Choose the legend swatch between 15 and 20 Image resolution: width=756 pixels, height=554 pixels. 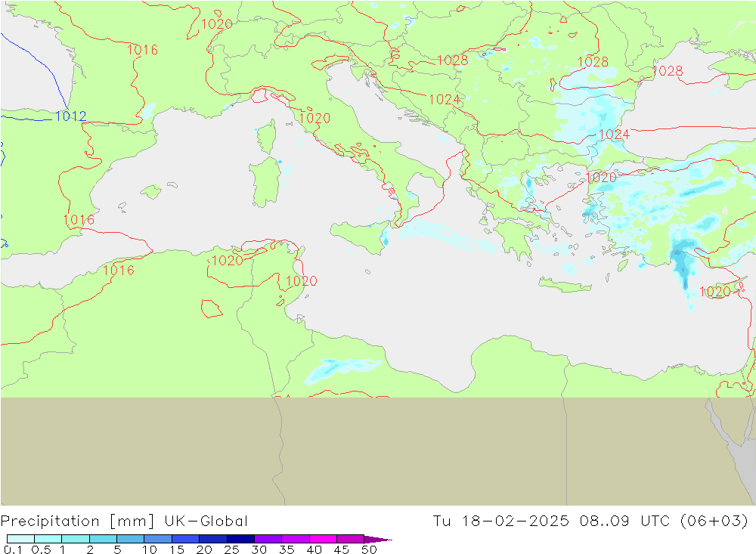pyautogui.click(x=186, y=539)
